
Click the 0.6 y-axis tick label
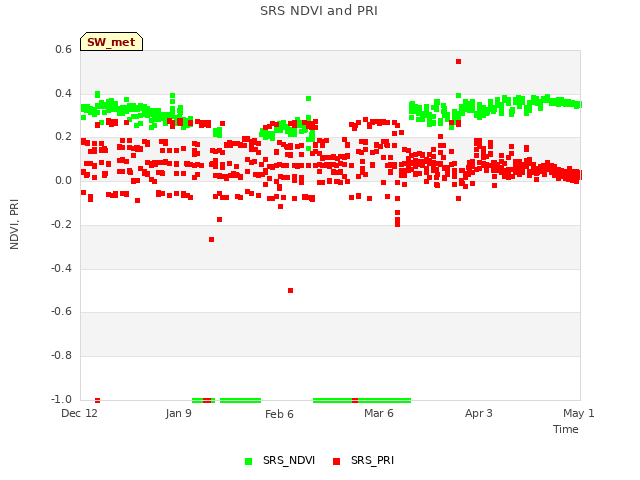pos(63,49)
